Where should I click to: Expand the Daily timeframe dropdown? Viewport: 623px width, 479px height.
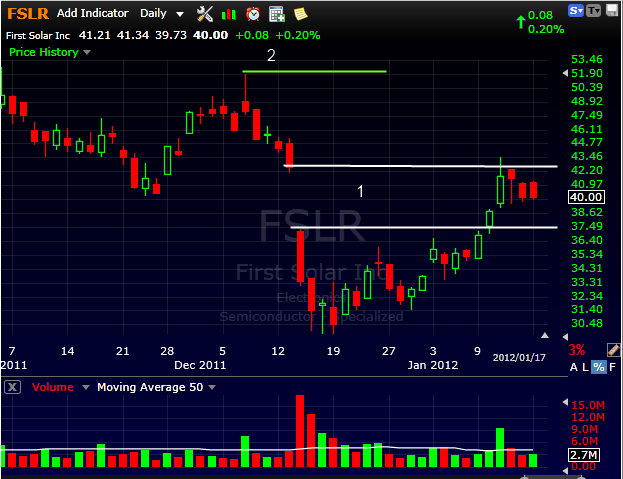pyautogui.click(x=180, y=14)
